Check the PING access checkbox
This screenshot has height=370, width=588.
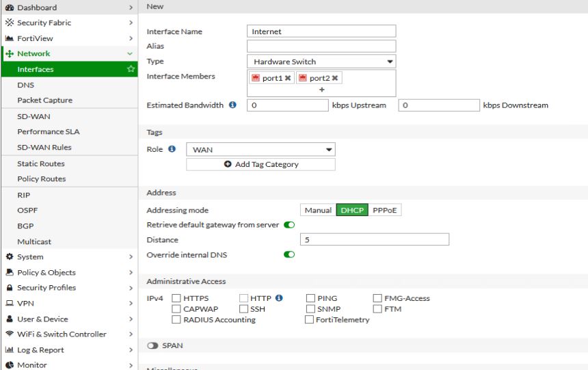click(310, 298)
